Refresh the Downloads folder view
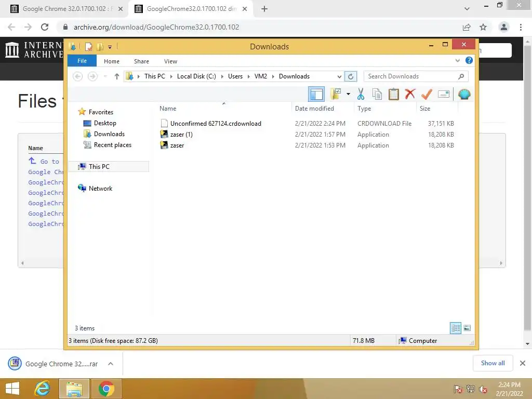This screenshot has height=399, width=532. [351, 76]
